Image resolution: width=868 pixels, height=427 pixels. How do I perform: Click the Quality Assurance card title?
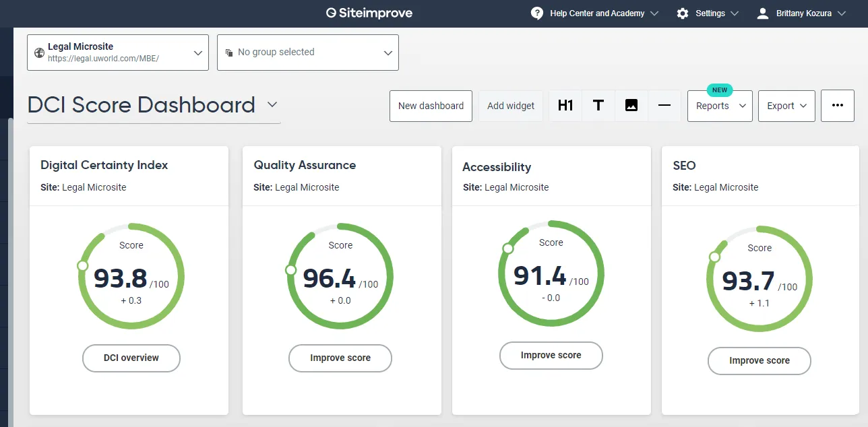tap(305, 165)
